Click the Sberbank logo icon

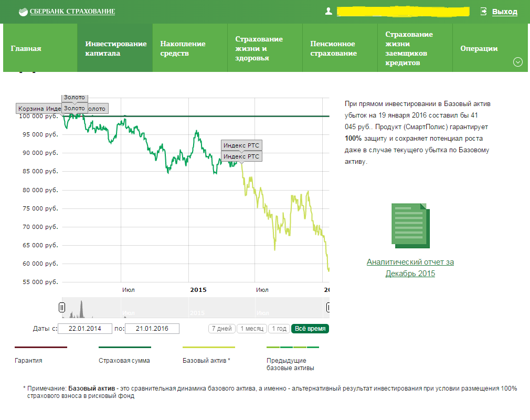[23, 12]
